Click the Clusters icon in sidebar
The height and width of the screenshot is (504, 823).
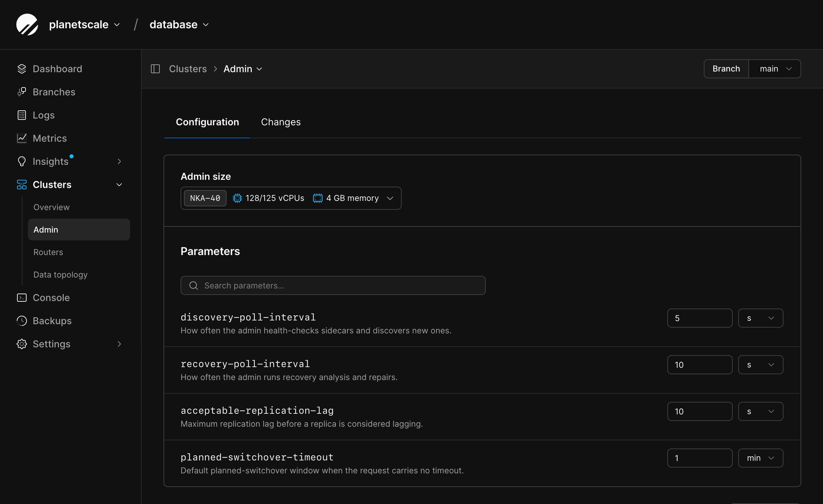coord(22,185)
